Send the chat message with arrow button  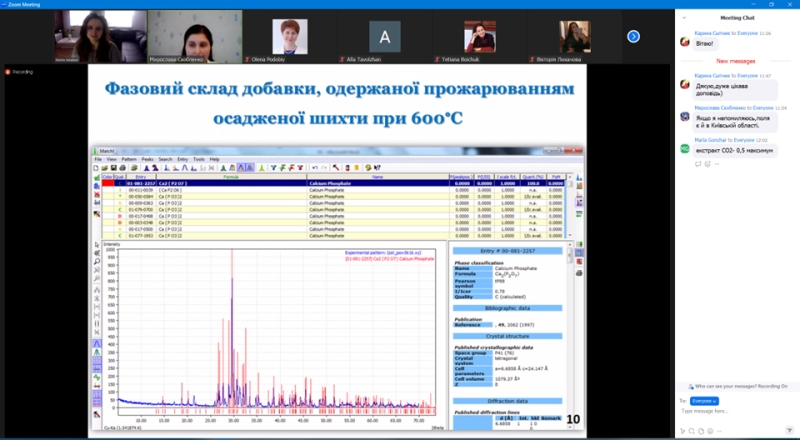789,431
